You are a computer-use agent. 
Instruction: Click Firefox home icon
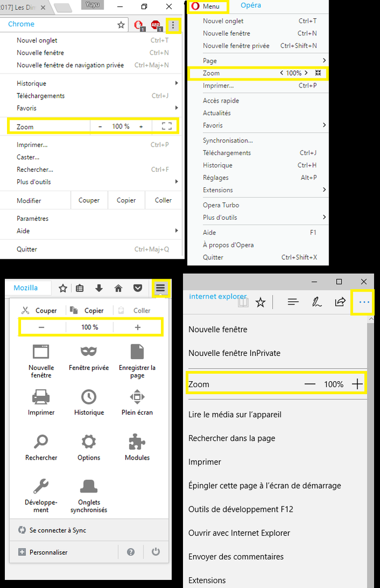118,288
